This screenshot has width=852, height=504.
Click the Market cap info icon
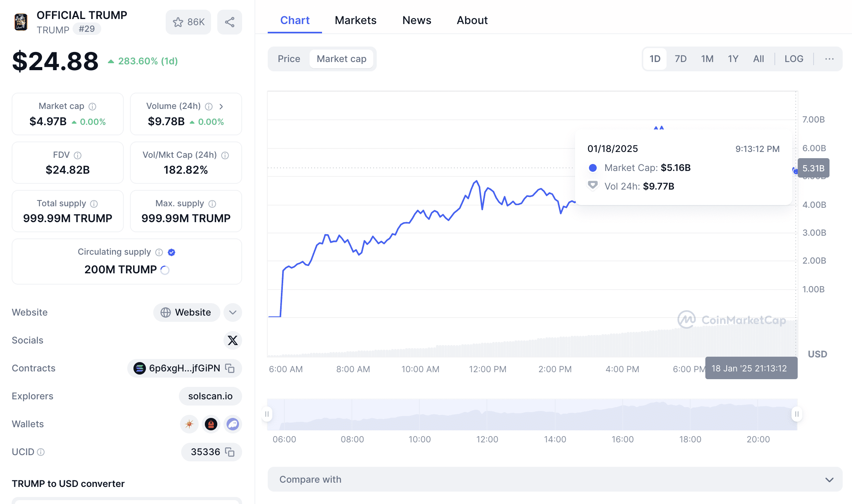coord(92,106)
